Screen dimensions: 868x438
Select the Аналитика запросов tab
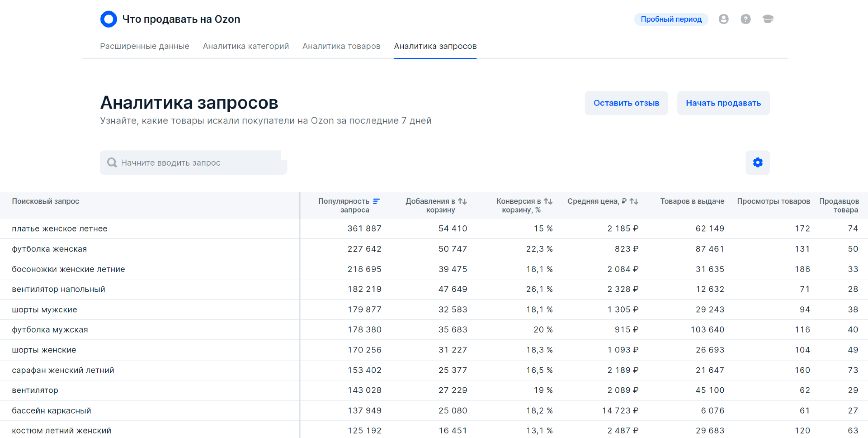[x=435, y=46]
